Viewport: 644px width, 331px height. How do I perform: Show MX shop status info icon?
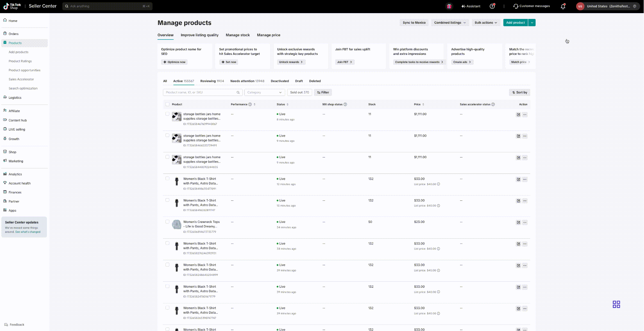[345, 104]
